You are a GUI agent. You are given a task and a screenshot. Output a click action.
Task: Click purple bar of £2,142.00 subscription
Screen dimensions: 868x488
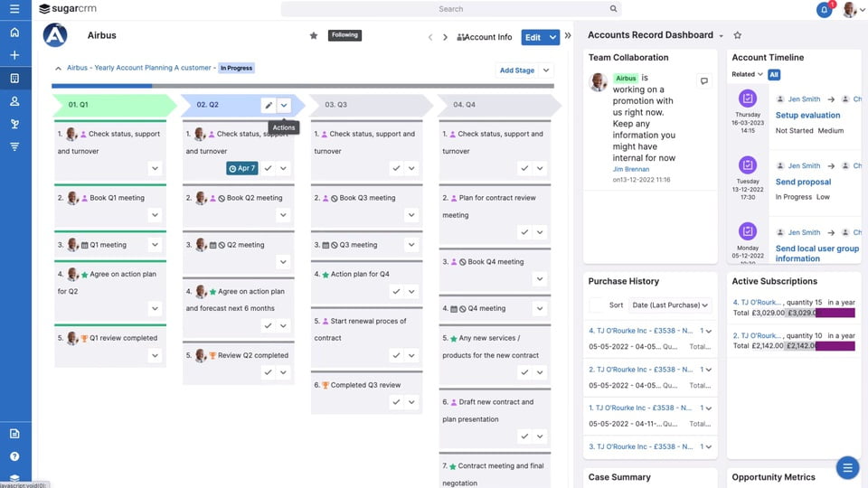[x=835, y=346]
